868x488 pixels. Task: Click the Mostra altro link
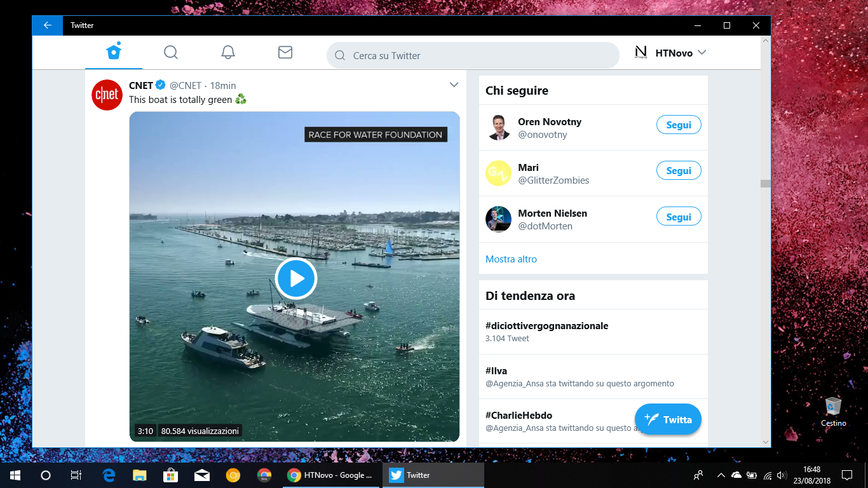(511, 259)
